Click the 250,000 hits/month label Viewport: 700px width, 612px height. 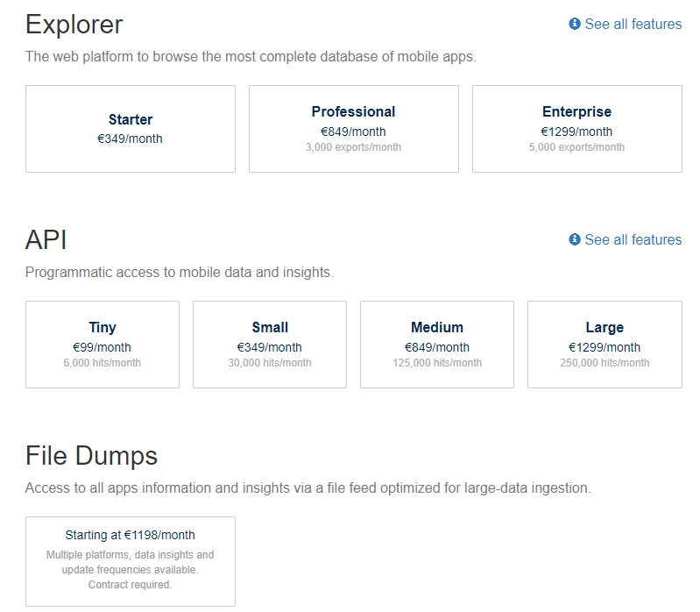click(605, 363)
